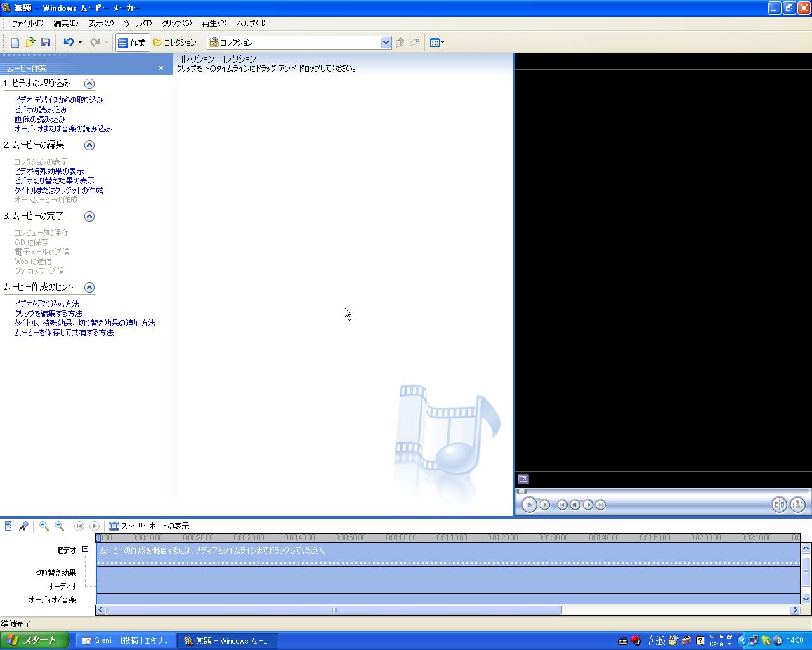Click ビデオの読み込み link
Viewport: 812px width, 650px height.
[41, 110]
